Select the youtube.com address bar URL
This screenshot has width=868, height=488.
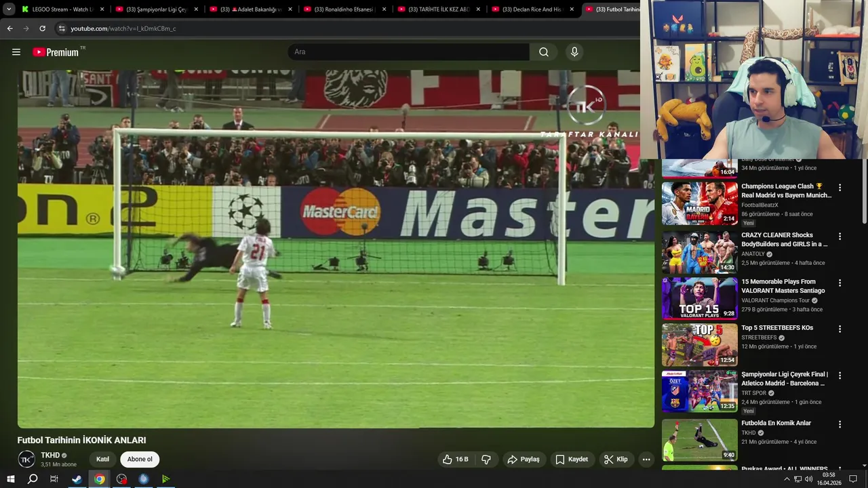[123, 28]
